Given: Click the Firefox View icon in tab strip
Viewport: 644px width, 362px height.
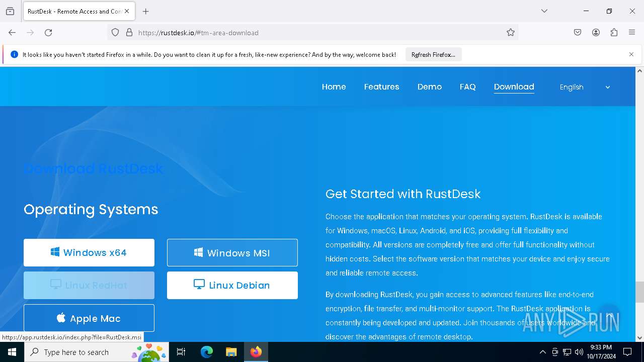Looking at the screenshot, I should [x=10, y=11].
